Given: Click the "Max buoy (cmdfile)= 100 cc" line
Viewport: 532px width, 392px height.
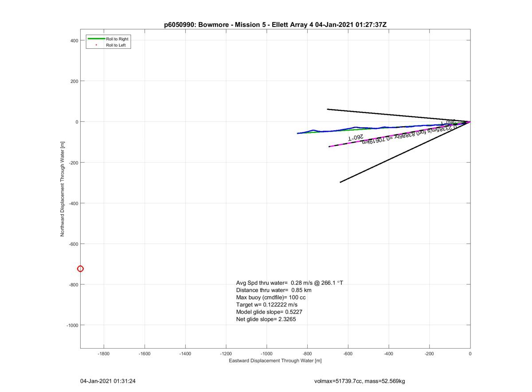Looking at the screenshot, I should coord(271,297).
